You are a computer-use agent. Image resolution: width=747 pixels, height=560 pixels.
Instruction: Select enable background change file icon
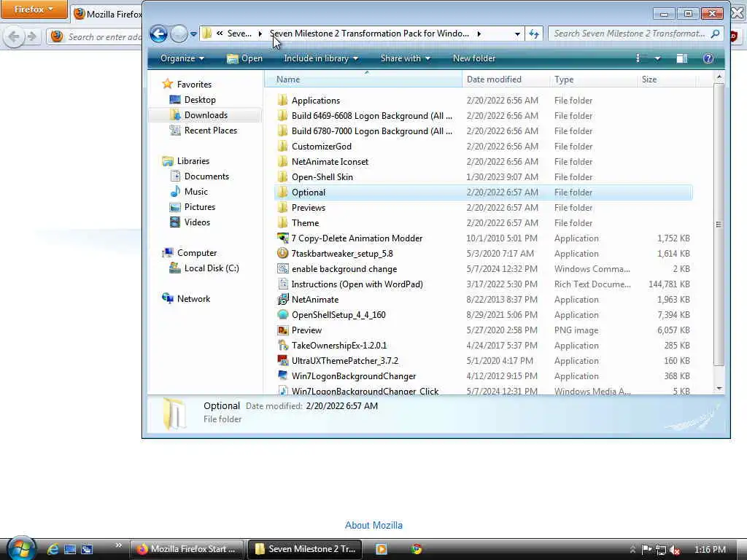click(282, 268)
